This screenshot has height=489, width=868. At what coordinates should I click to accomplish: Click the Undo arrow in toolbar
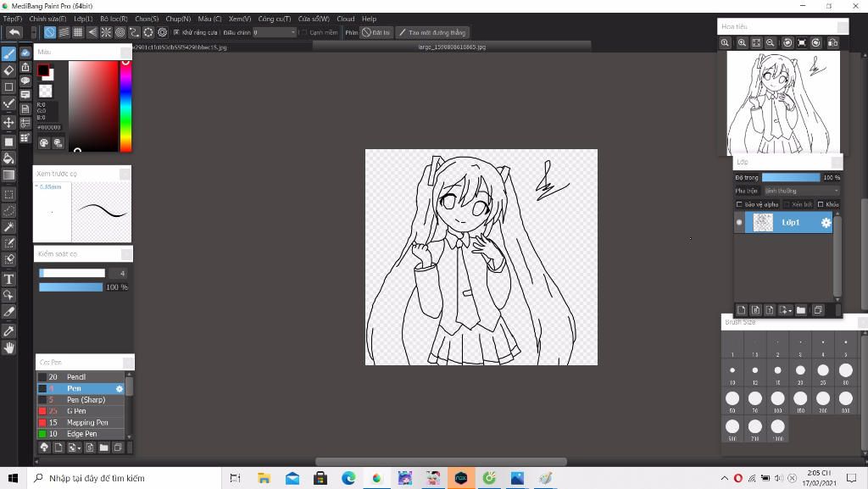pos(14,33)
